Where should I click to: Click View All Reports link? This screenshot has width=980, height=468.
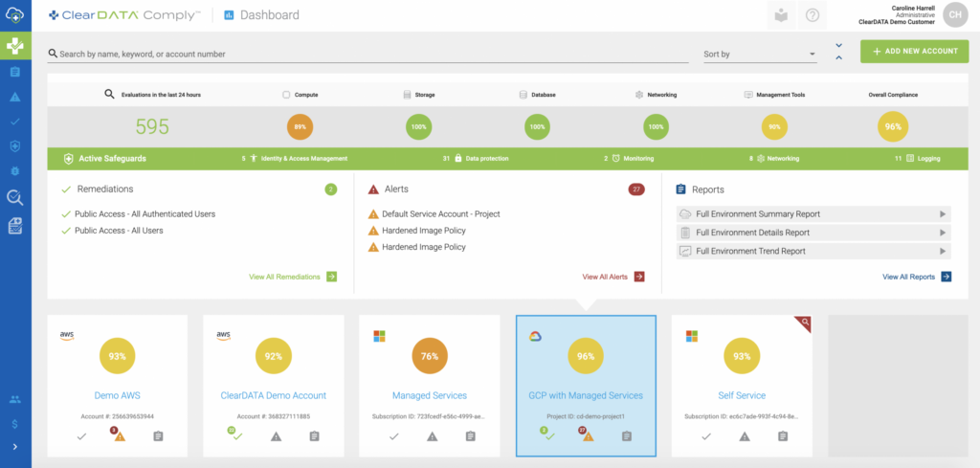tap(917, 277)
